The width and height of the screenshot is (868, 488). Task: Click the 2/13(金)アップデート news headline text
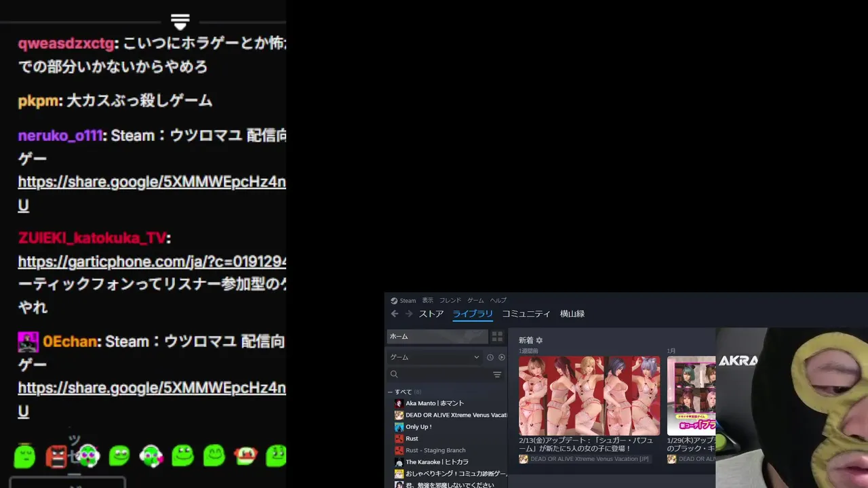586,444
